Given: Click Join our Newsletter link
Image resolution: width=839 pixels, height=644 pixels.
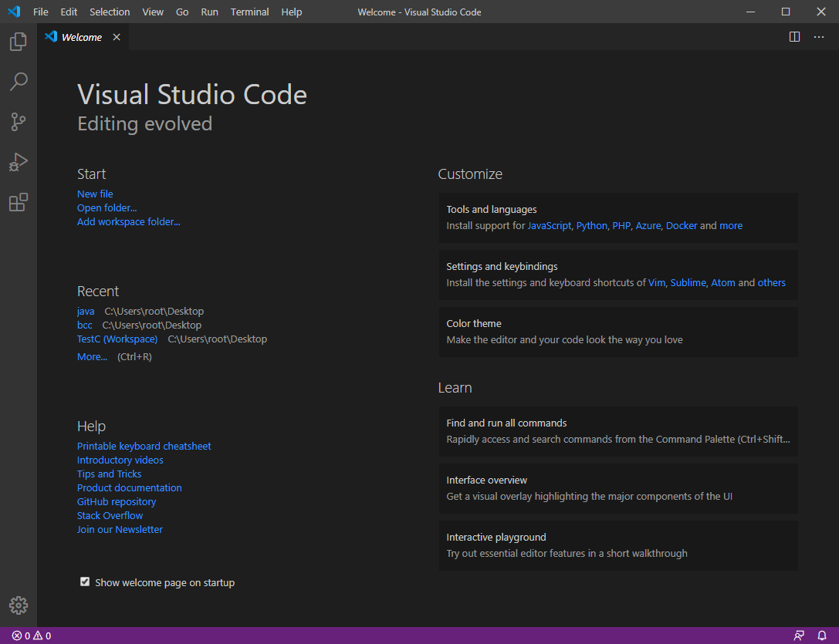Looking at the screenshot, I should [120, 530].
